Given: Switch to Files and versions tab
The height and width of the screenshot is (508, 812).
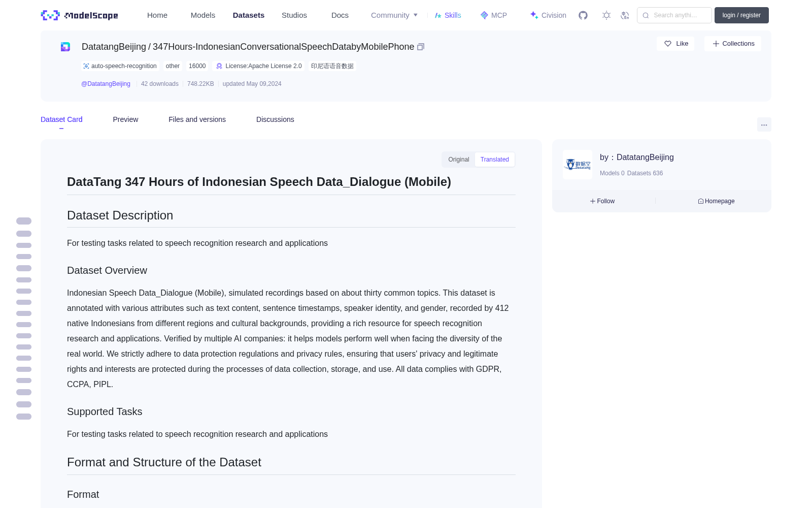Looking at the screenshot, I should (197, 119).
